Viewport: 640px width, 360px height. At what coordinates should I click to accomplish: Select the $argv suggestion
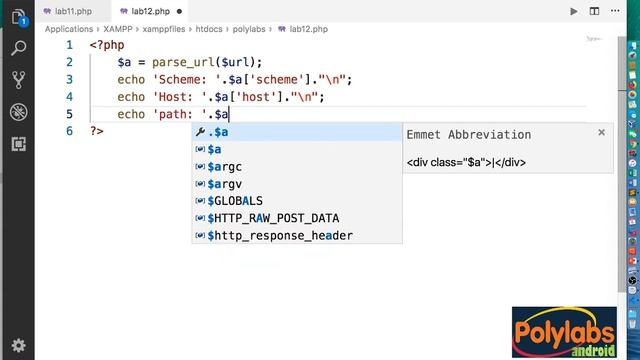pos(297,184)
